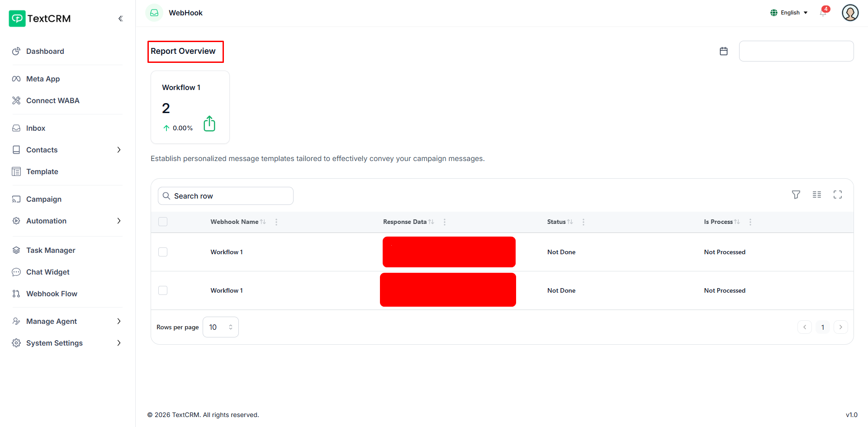The width and height of the screenshot is (868, 427).
Task: Toggle fullscreen table view
Action: coord(838,195)
